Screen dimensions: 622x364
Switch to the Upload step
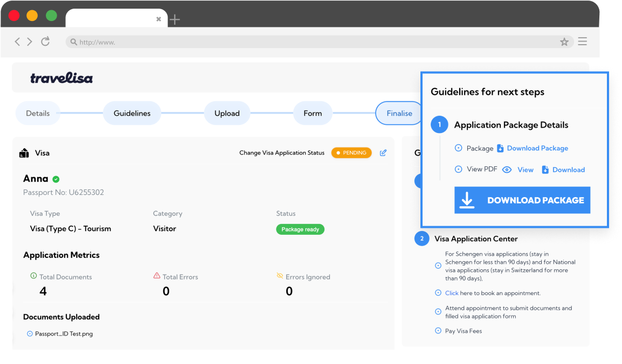click(x=227, y=113)
